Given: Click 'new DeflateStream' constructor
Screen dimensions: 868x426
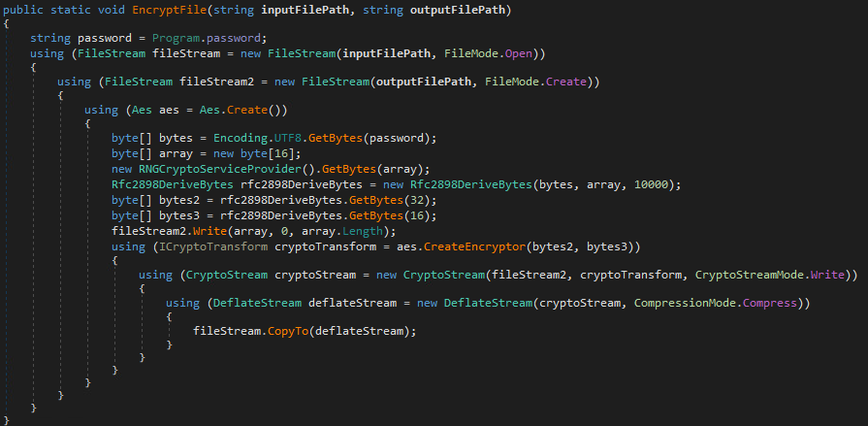Looking at the screenshot, I should pyautogui.click(x=475, y=303).
